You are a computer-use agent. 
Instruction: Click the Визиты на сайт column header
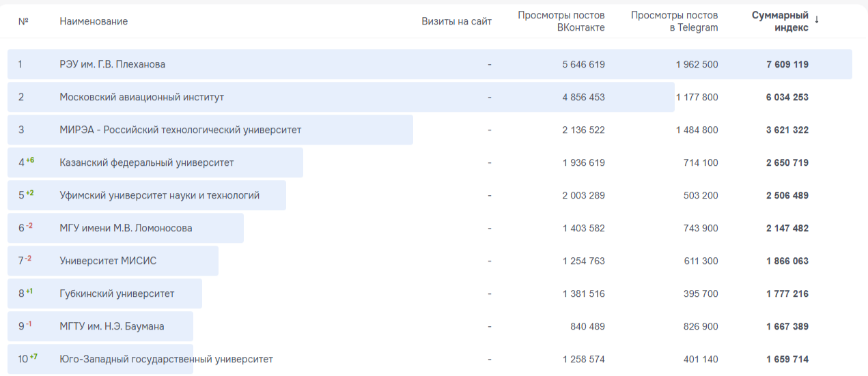point(456,21)
